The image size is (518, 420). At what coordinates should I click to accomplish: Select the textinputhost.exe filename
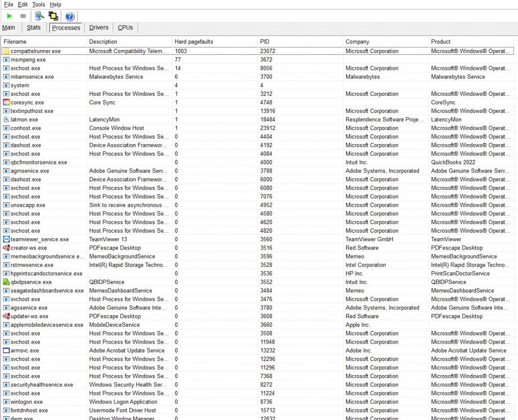pyautogui.click(x=32, y=111)
